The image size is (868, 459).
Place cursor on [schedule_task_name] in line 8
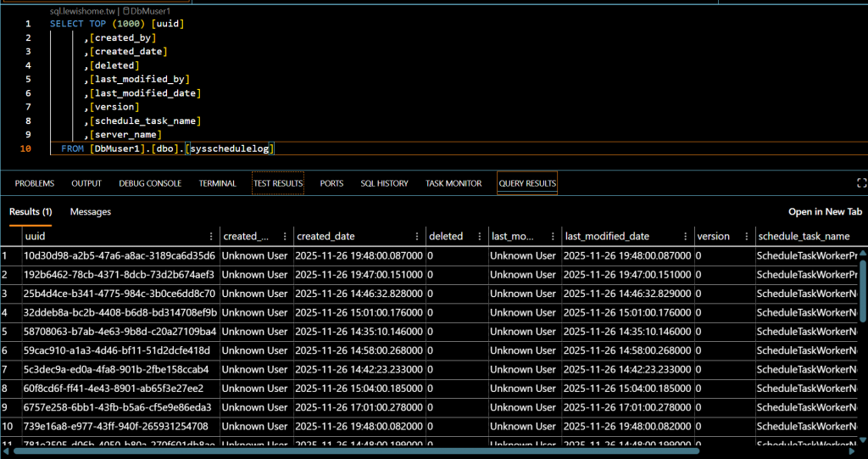pos(146,120)
